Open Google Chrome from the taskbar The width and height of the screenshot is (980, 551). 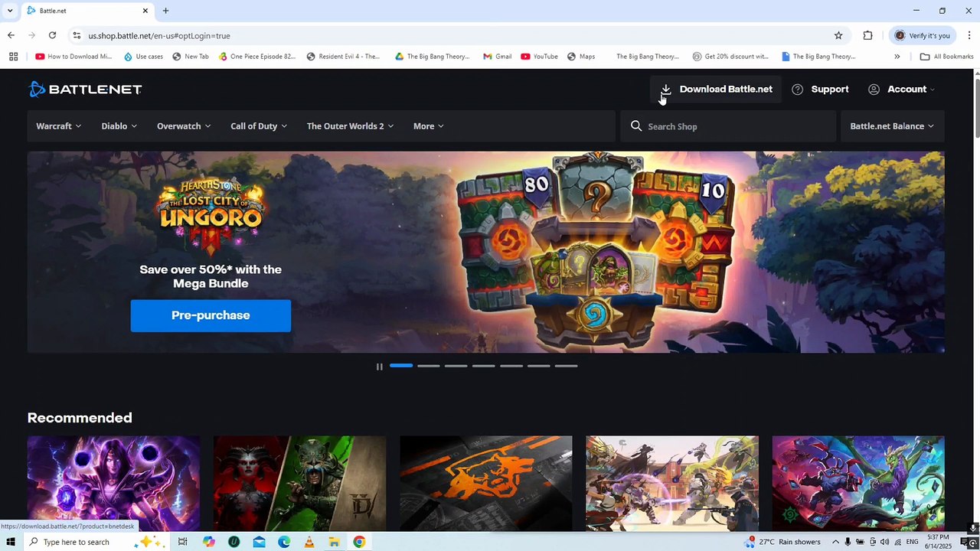coord(359,542)
